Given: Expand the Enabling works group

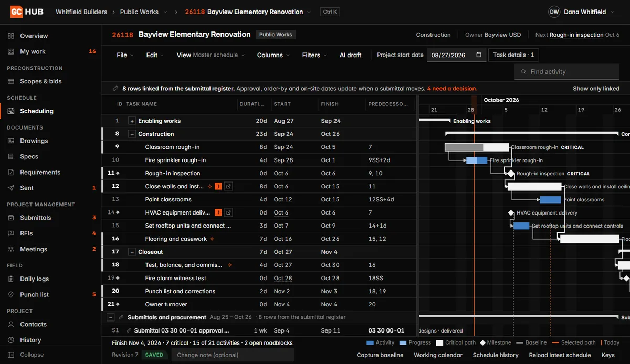Looking at the screenshot, I should (x=132, y=121).
